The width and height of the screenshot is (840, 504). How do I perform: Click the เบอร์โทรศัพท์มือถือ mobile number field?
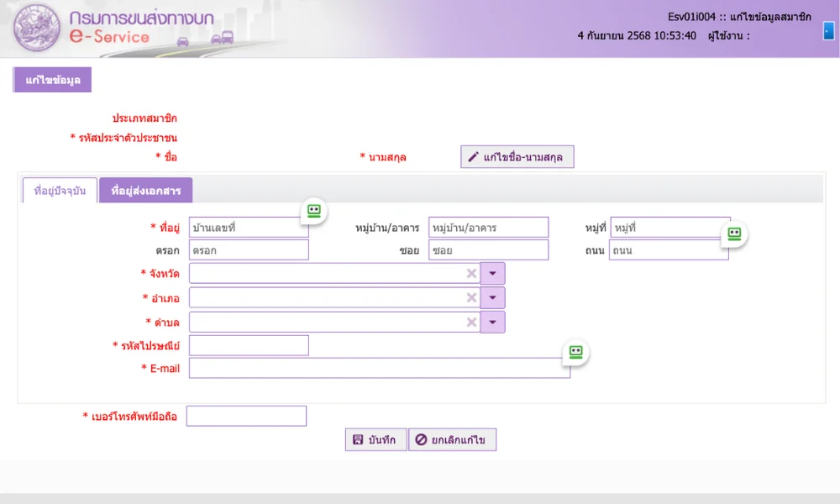pyautogui.click(x=246, y=416)
